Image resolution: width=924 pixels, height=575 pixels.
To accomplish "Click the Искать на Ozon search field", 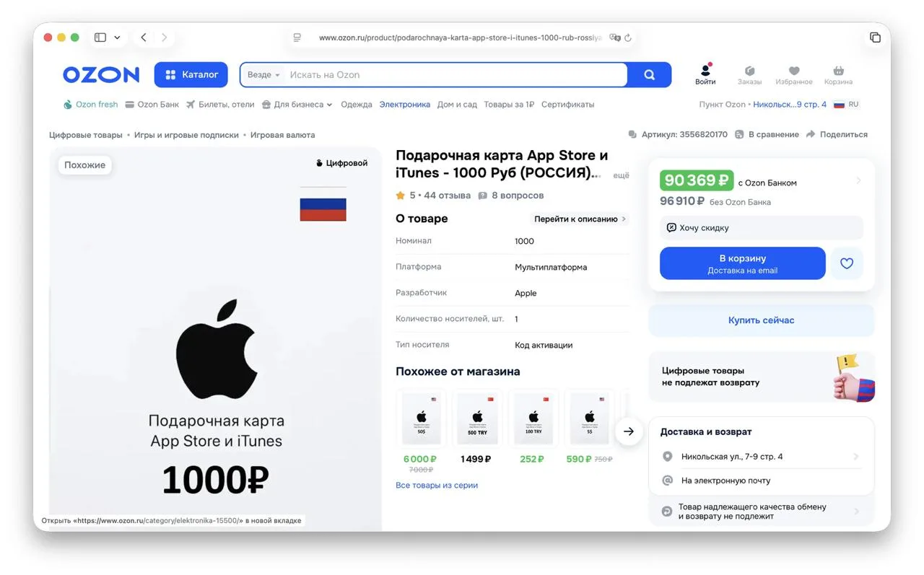I will tap(455, 75).
